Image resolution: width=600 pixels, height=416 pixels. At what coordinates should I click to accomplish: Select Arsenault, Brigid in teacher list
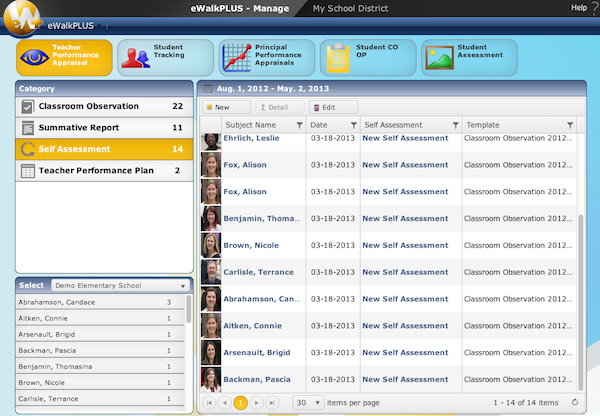click(x=100, y=334)
